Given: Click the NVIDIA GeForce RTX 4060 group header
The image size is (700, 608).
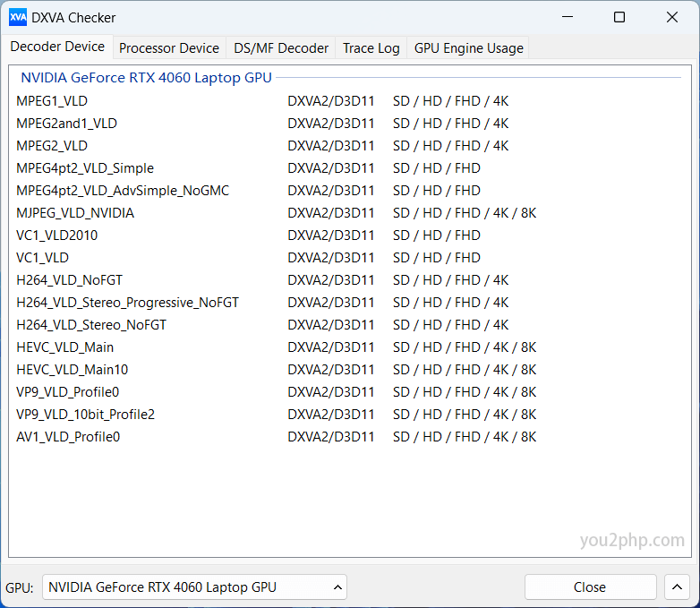Looking at the screenshot, I should point(146,78).
